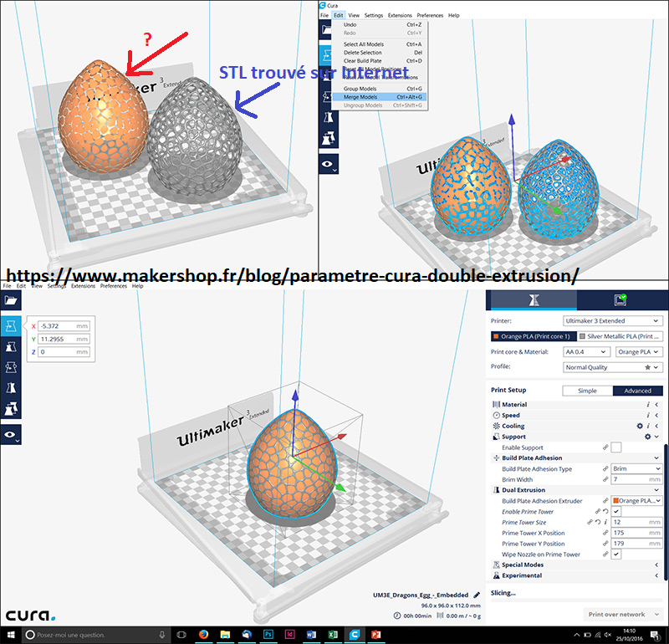
Task: Click link icon next to Brim Width
Action: tap(605, 479)
